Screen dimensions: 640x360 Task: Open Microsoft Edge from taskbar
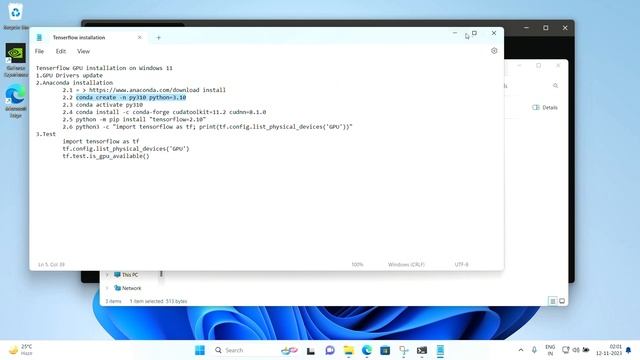(367, 350)
